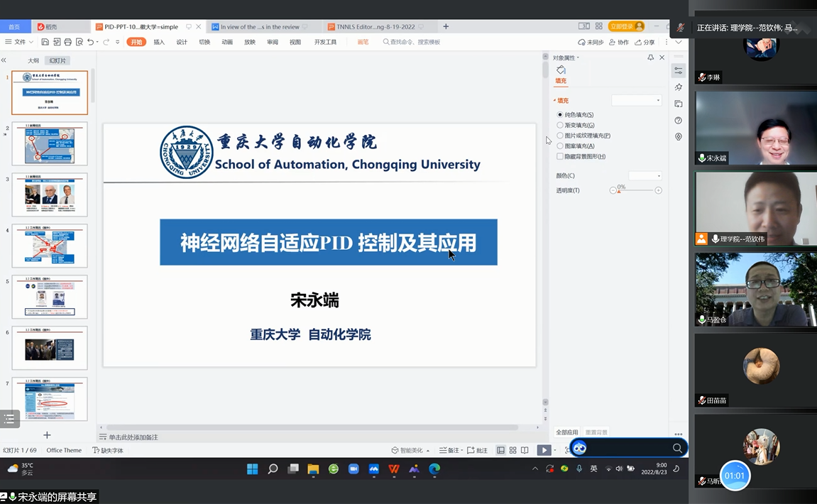Open the 对象属性 panel title dropdown
The width and height of the screenshot is (817, 504).
tap(566, 57)
